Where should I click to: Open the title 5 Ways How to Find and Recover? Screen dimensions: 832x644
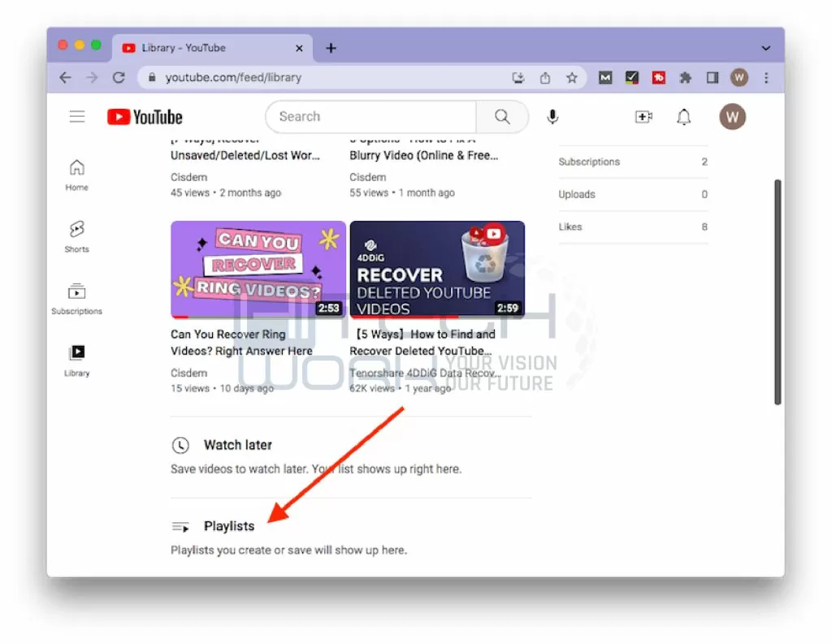(422, 342)
